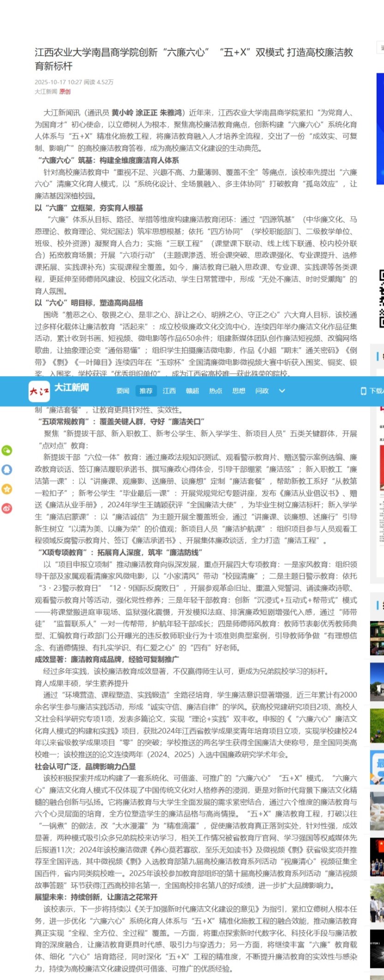384x980 pixels.
Task: Open the 思想 channel tab
Action: (x=239, y=391)
